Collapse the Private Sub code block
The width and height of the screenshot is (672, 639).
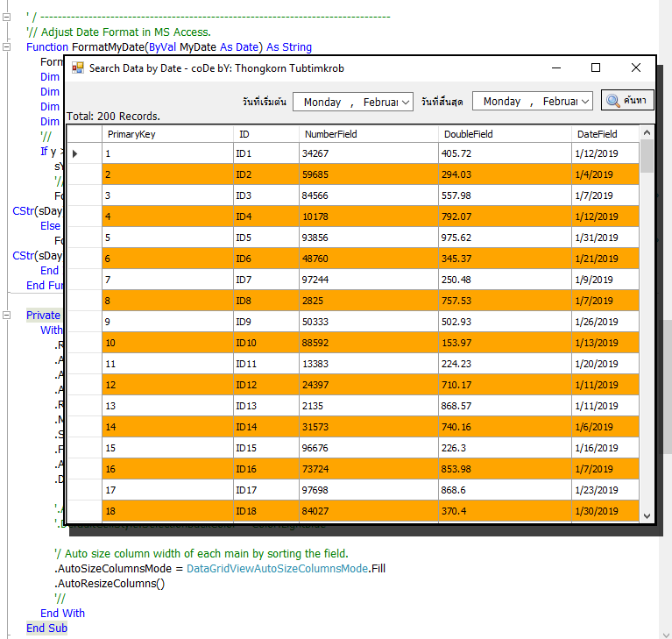click(6, 316)
